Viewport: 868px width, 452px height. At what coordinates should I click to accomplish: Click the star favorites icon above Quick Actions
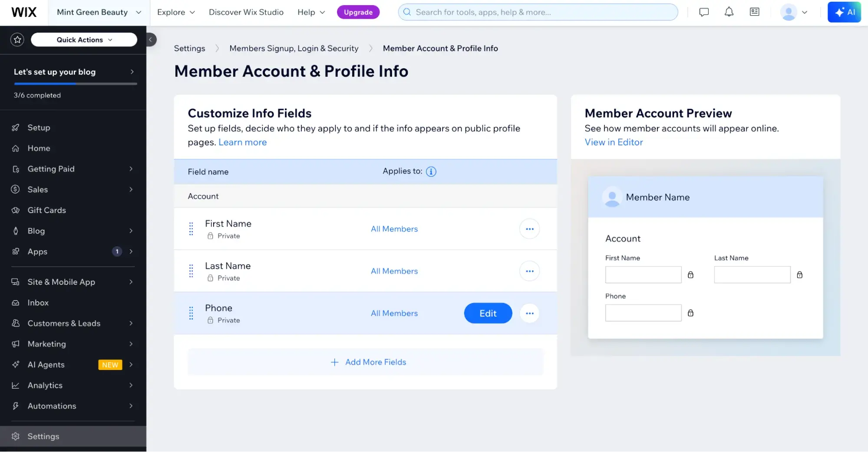[17, 39]
